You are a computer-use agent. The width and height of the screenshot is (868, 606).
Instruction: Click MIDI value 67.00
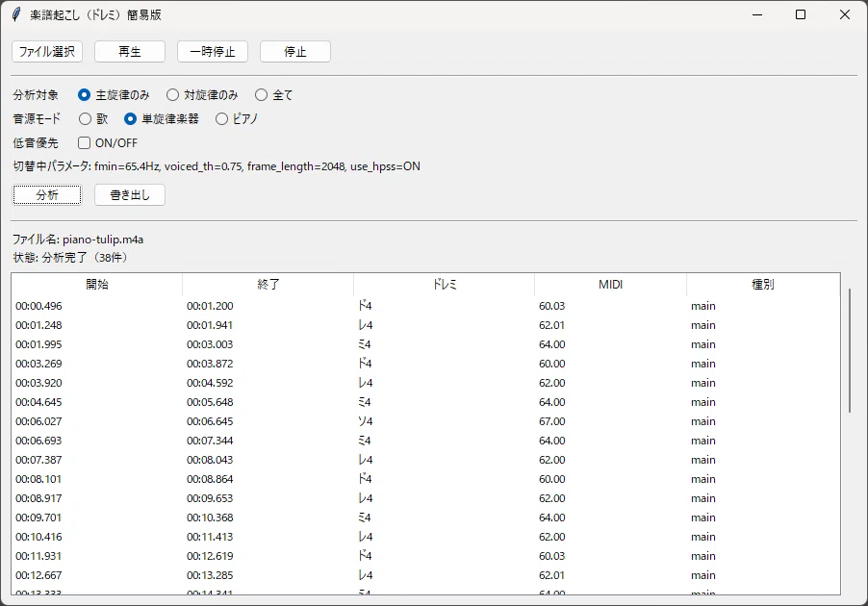point(552,421)
